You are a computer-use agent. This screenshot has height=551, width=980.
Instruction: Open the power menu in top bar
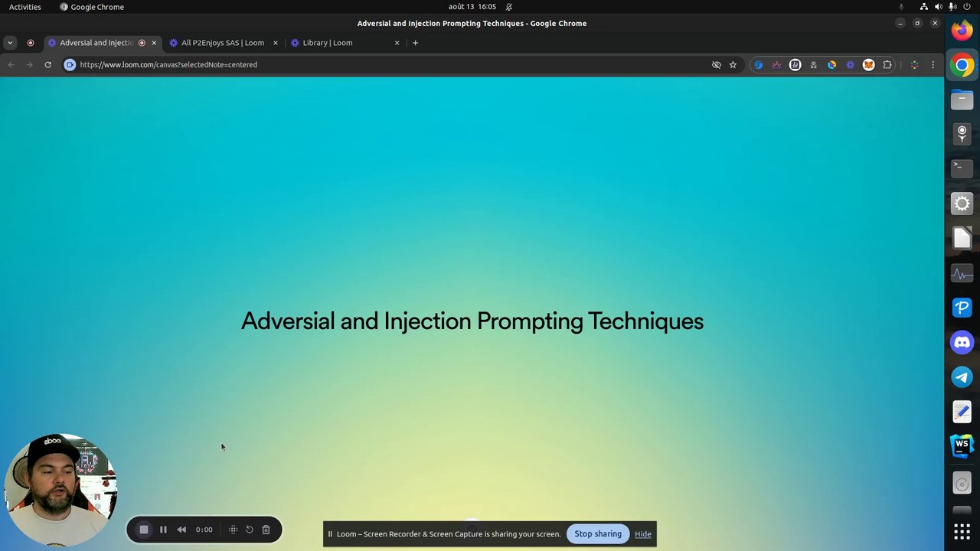click(967, 7)
